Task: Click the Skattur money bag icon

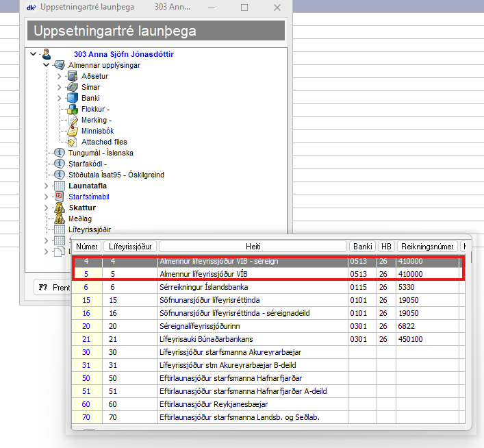Action: [x=59, y=208]
